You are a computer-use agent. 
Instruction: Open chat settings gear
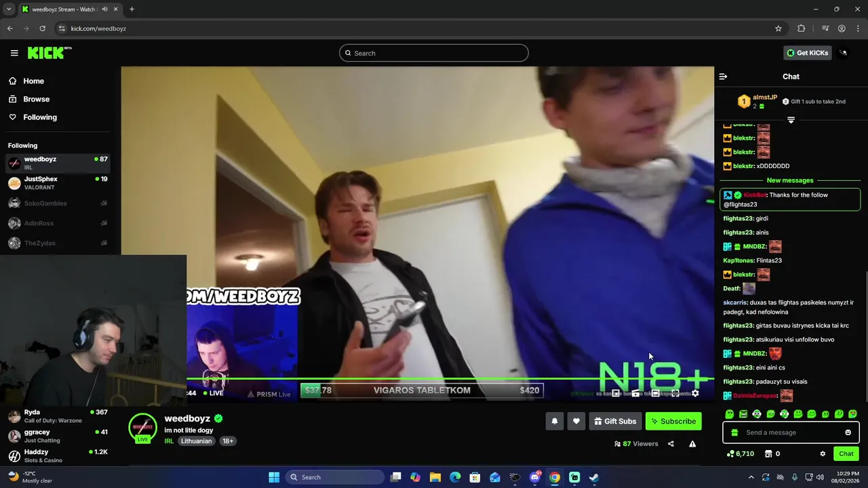(x=823, y=453)
